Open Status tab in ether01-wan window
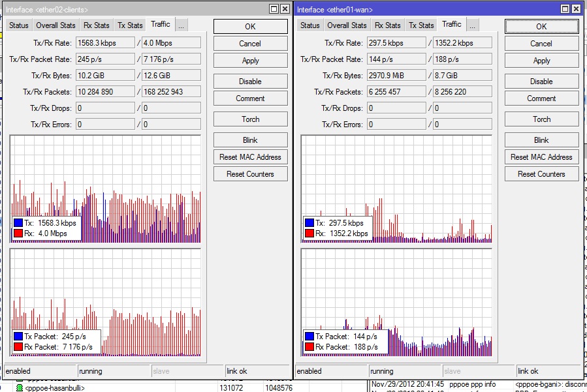Viewport: 587px width, 392px height. click(x=309, y=25)
